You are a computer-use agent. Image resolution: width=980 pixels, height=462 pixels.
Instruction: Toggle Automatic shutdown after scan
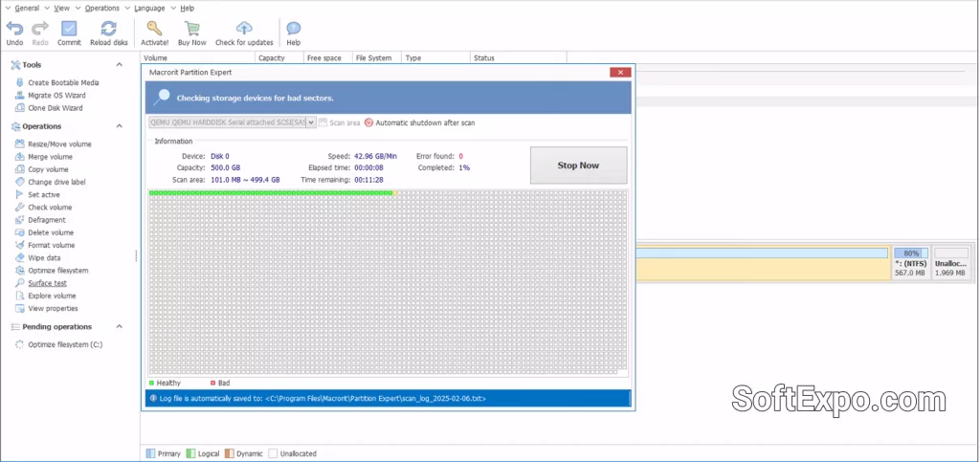[419, 123]
